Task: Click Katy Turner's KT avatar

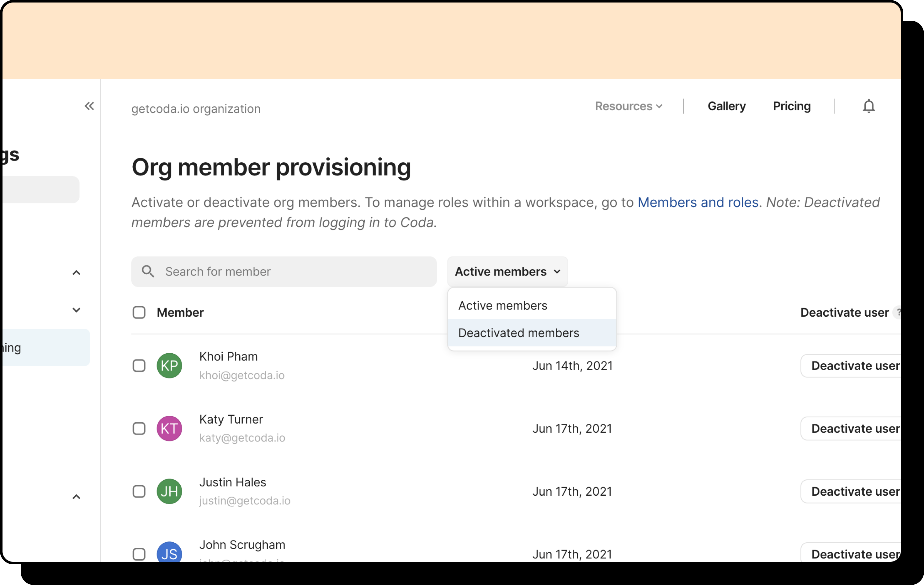Action: pos(169,429)
